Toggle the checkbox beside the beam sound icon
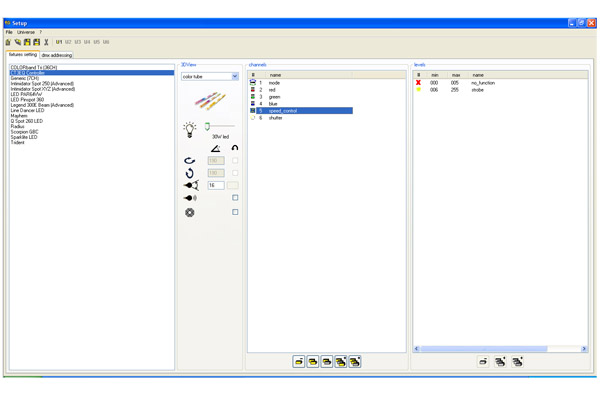The width and height of the screenshot is (600, 400). (x=235, y=198)
